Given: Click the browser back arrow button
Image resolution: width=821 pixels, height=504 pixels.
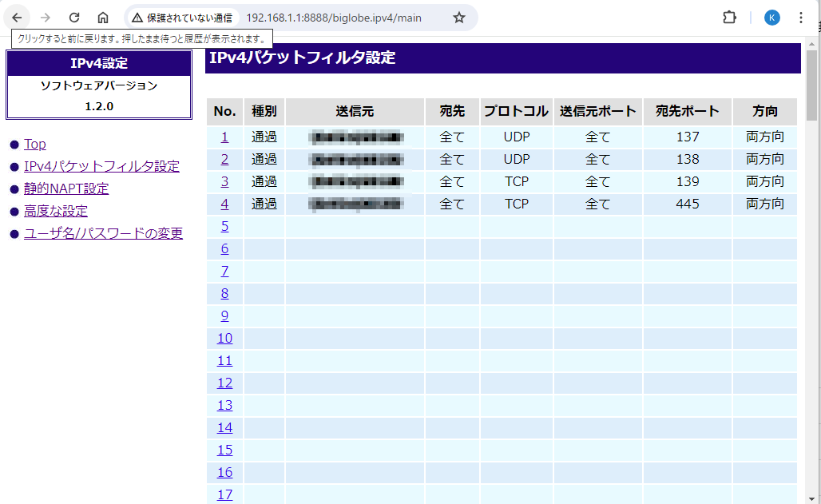Looking at the screenshot, I should pyautogui.click(x=17, y=18).
